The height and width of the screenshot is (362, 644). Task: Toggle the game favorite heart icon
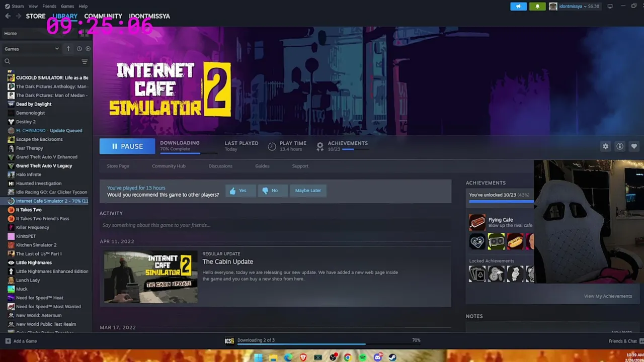pos(634,146)
